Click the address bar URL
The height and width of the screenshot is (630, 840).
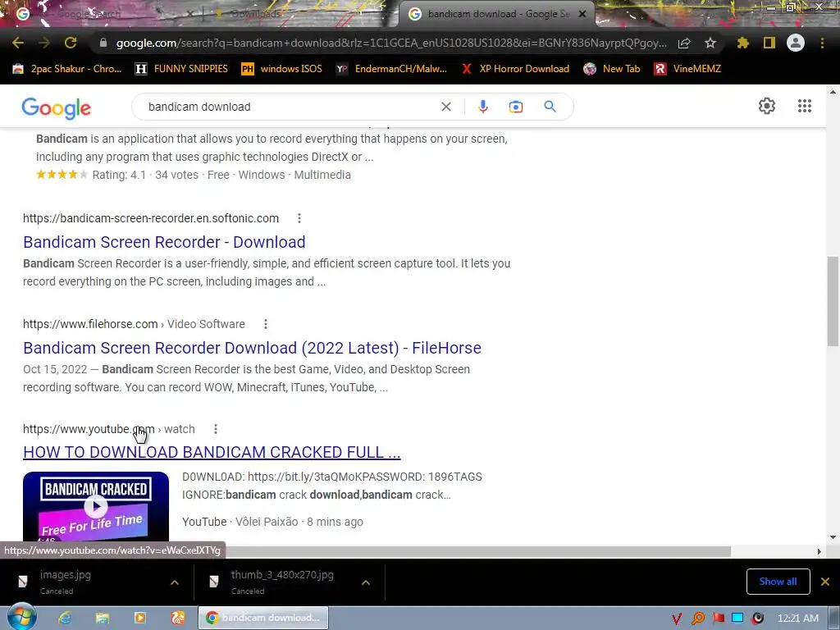pyautogui.click(x=391, y=43)
